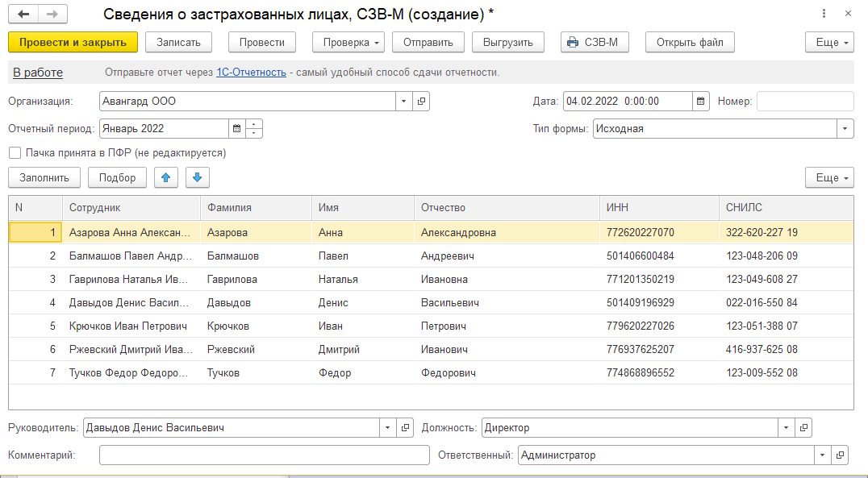
Task: Open calendar for Отчетный период field
Action: [237, 128]
